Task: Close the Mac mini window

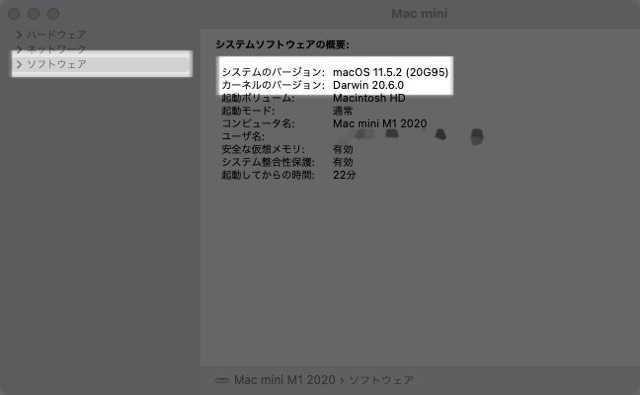Action: point(14,14)
